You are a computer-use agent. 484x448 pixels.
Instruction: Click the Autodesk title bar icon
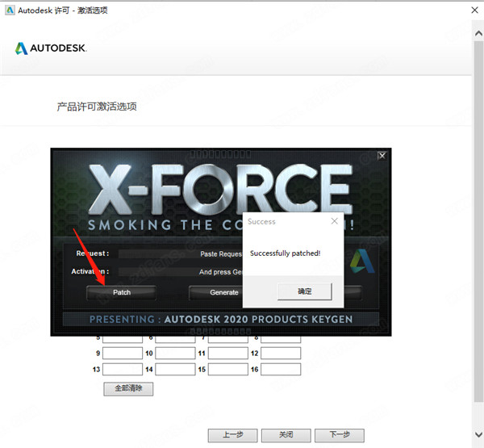point(10,10)
